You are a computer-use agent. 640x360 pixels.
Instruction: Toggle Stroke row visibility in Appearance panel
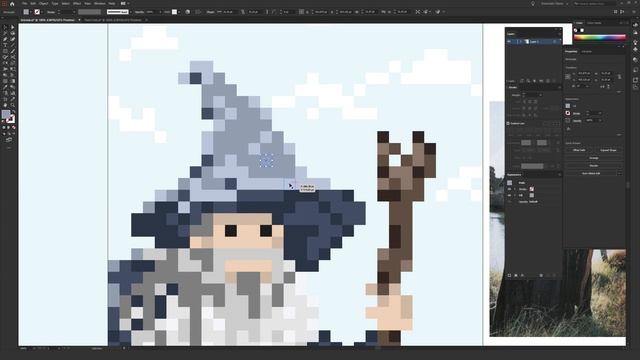pos(509,189)
